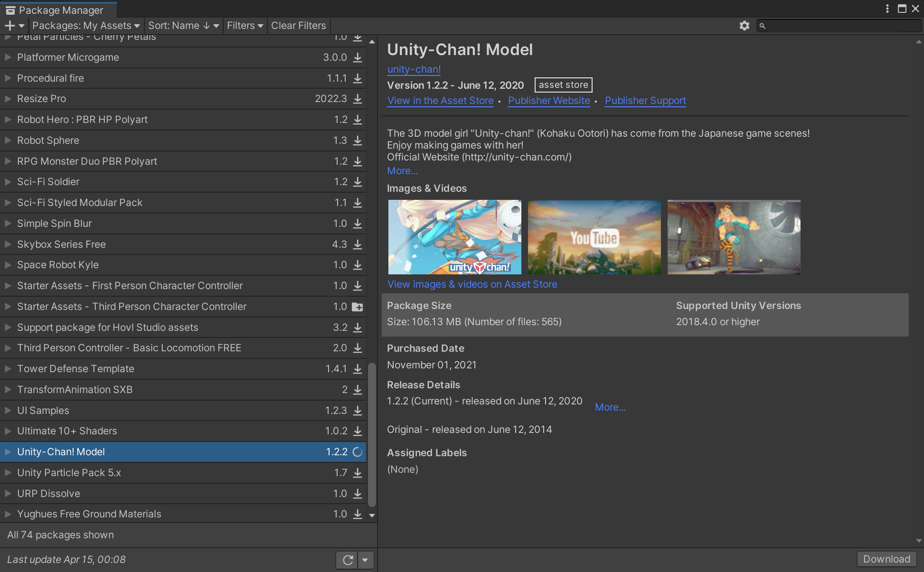Click the asset store tag label
The height and width of the screenshot is (572, 924).
tap(564, 85)
